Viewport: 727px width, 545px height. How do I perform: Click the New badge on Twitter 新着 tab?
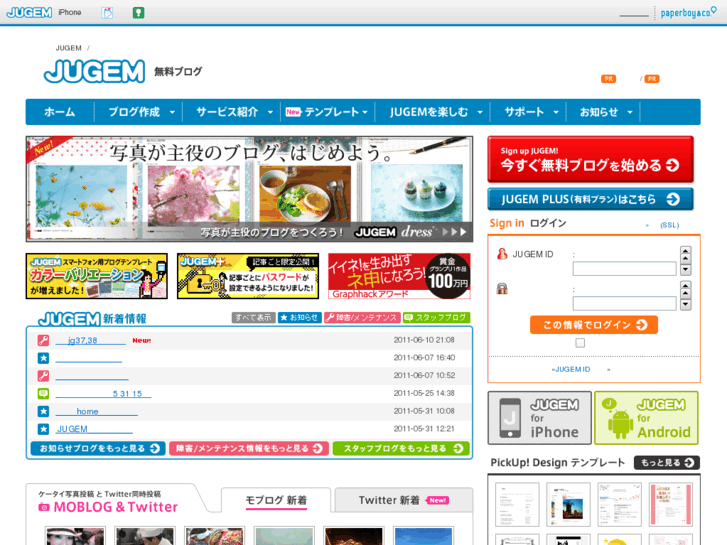point(437,500)
